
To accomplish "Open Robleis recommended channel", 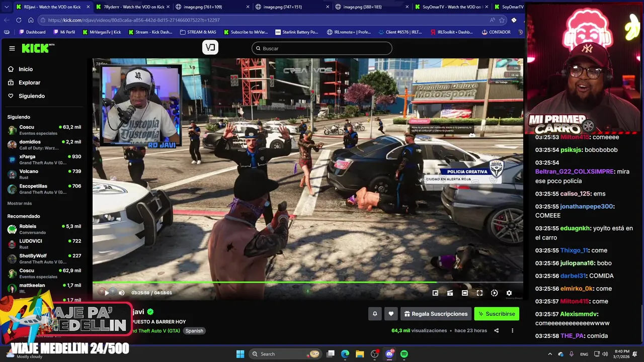I will point(44,229).
